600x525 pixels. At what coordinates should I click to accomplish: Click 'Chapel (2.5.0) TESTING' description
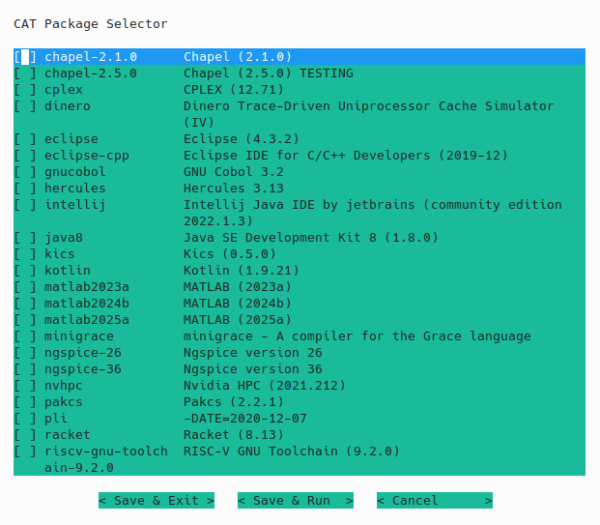pyautogui.click(x=268, y=73)
